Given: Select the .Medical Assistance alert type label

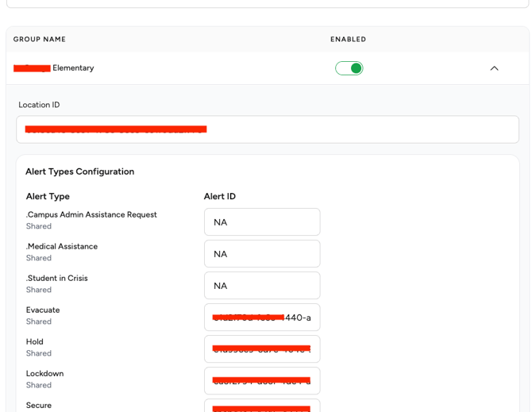Looking at the screenshot, I should click(62, 246).
